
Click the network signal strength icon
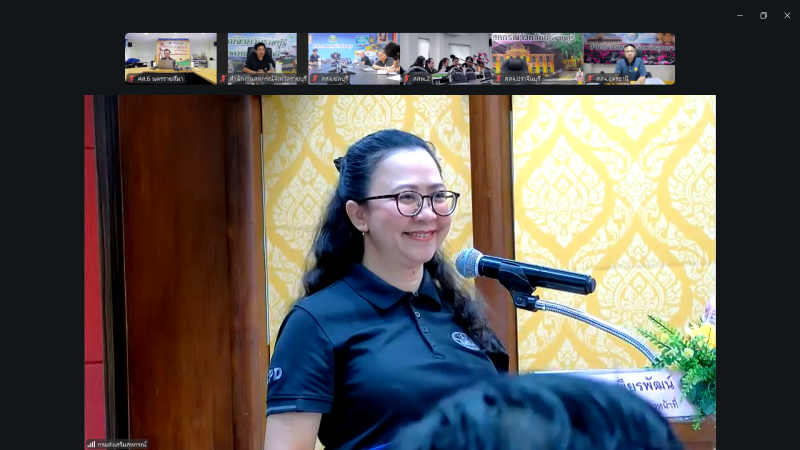point(91,444)
